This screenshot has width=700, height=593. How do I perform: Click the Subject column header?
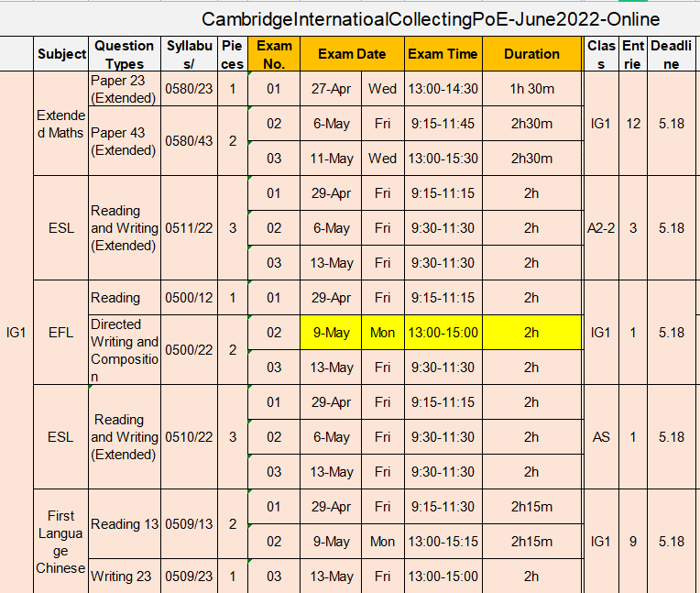[x=61, y=54]
